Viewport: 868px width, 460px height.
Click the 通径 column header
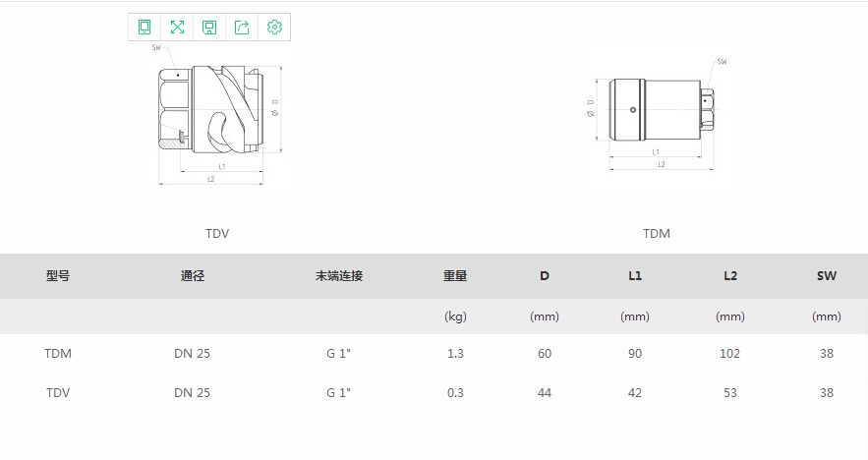(193, 276)
